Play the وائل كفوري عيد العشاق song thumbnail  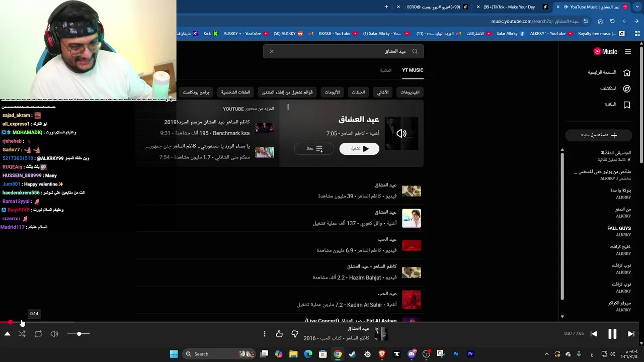412,218
